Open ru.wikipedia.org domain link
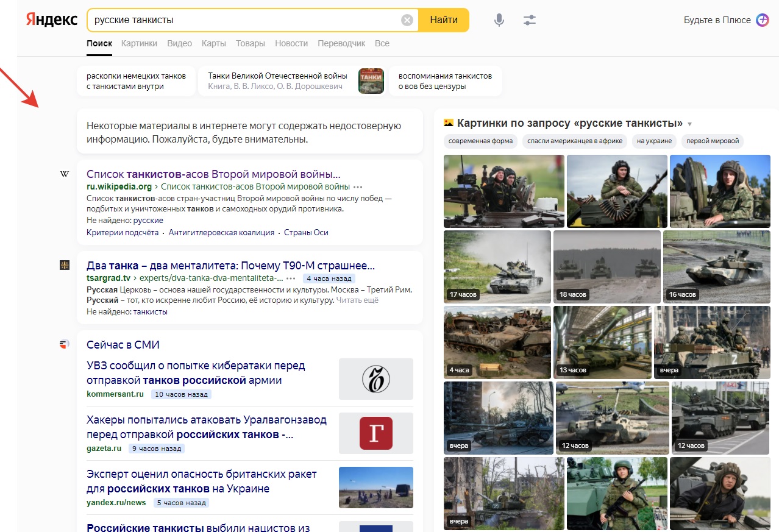This screenshot has height=532, width=779. [x=119, y=186]
